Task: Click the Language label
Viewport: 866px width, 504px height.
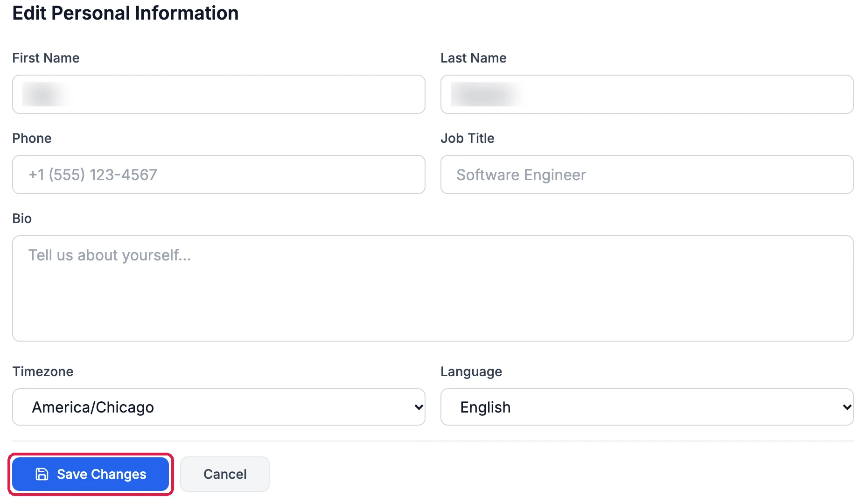Action: coord(471,371)
